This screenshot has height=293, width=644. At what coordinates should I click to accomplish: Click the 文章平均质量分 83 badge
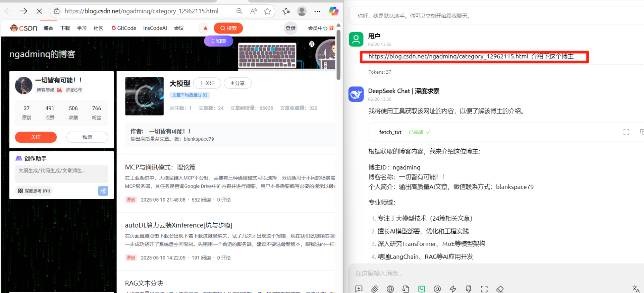pyautogui.click(x=190, y=95)
